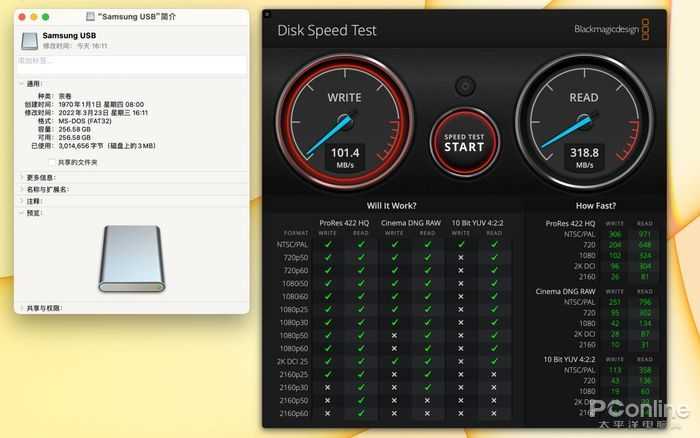
Task: Click the 10 Bit YUV 4:2:2 column header in Will It Work
Action: (x=477, y=223)
